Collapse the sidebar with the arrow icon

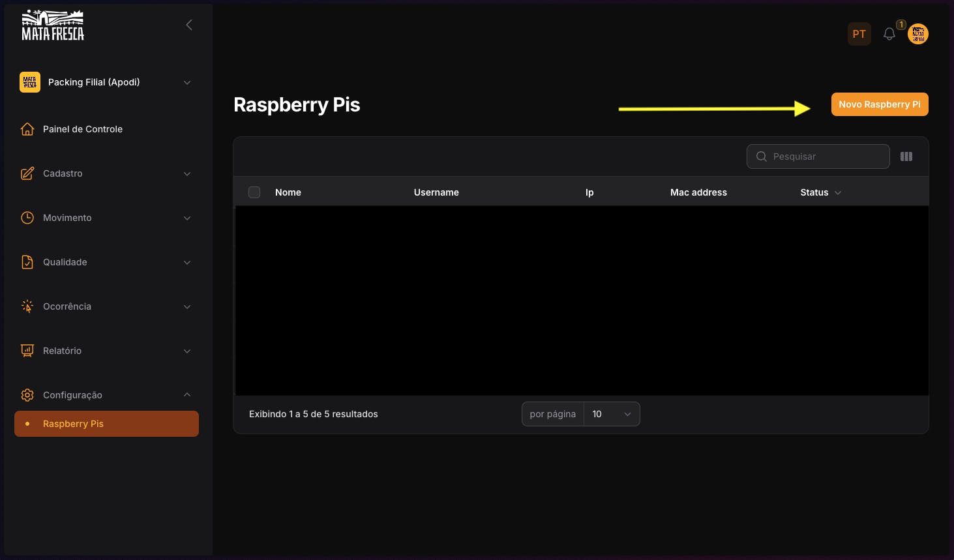(x=189, y=25)
